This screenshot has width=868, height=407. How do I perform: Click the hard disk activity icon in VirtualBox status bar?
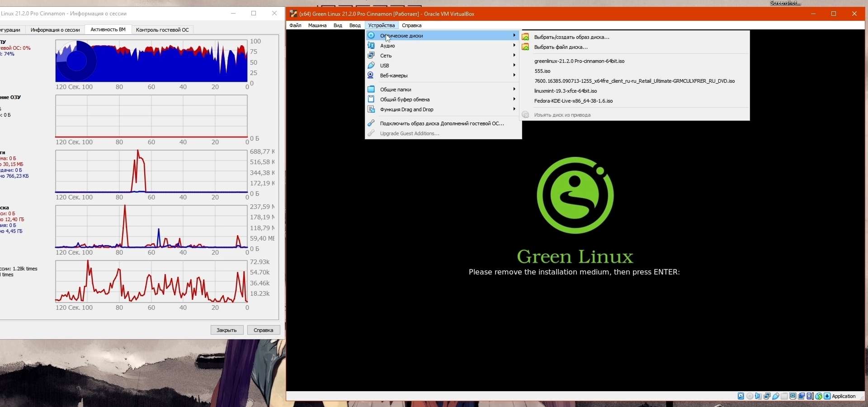click(741, 396)
